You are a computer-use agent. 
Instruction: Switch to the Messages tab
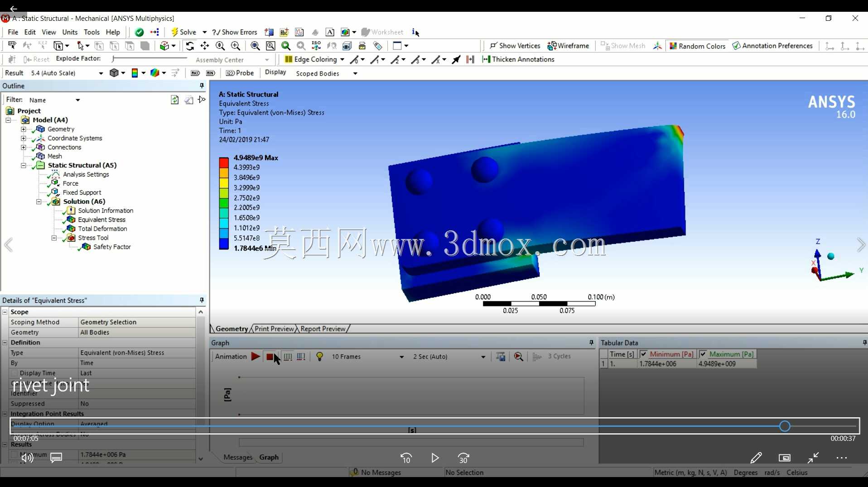pos(238,457)
